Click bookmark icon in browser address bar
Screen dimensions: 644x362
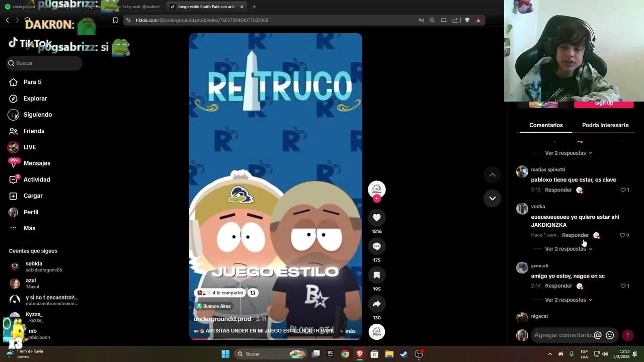pos(115,20)
